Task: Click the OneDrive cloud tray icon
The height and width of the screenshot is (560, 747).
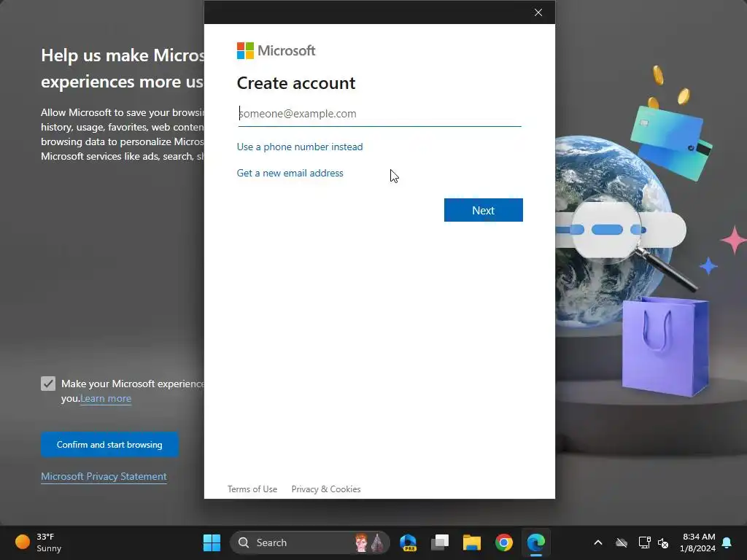Action: tap(622, 542)
